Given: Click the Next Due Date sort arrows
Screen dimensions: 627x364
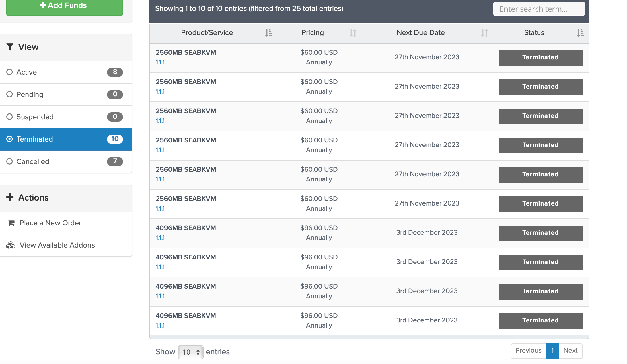Looking at the screenshot, I should pos(484,33).
